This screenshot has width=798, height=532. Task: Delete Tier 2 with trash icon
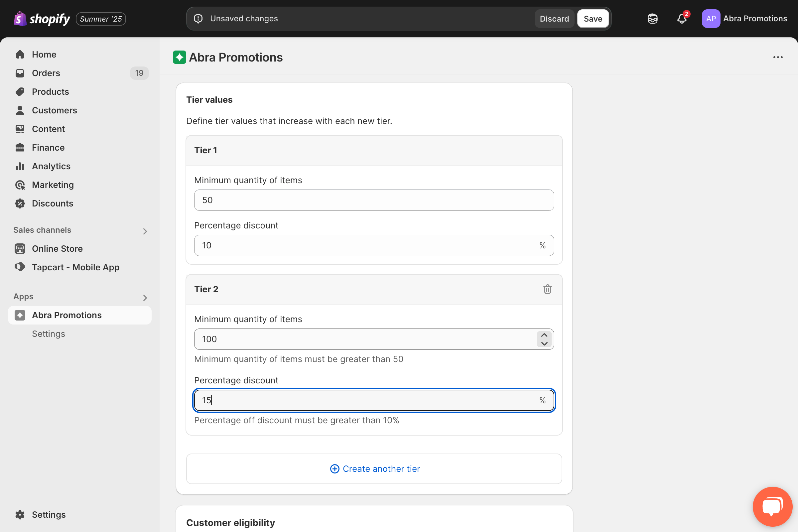pyautogui.click(x=547, y=289)
